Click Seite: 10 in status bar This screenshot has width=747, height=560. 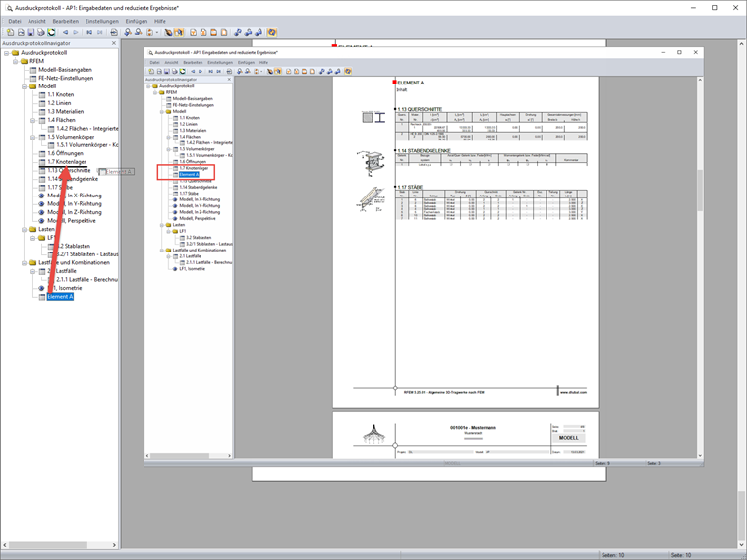681,555
